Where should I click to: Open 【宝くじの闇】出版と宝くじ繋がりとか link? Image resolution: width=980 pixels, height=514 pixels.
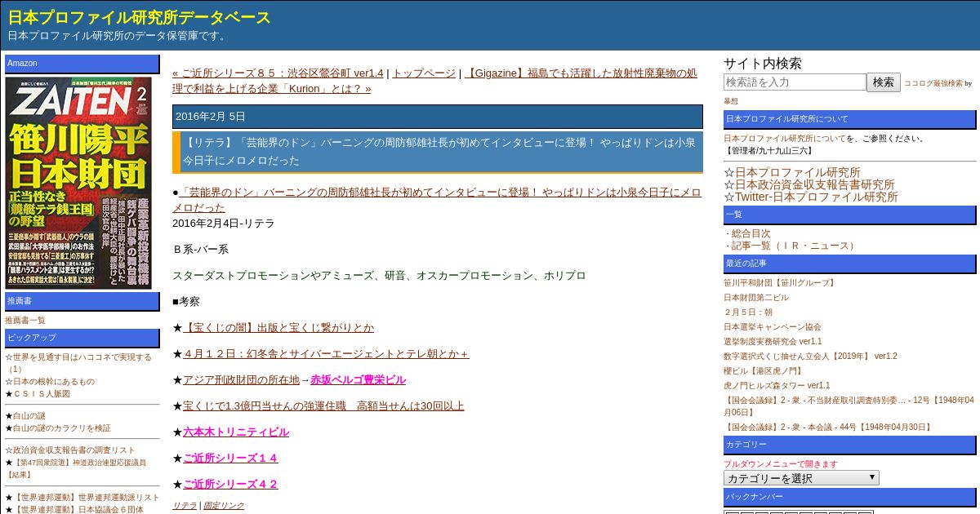click(278, 328)
